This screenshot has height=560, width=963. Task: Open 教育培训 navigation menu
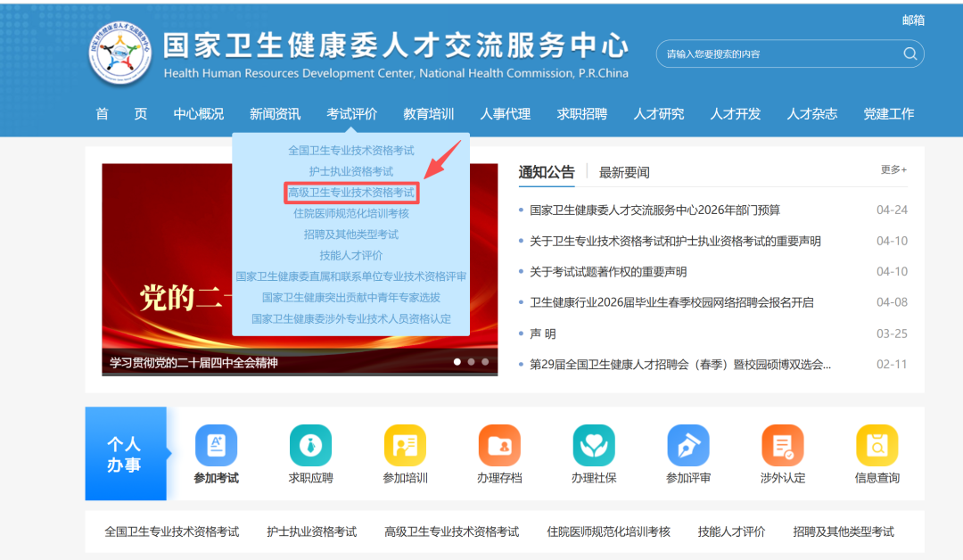(429, 114)
